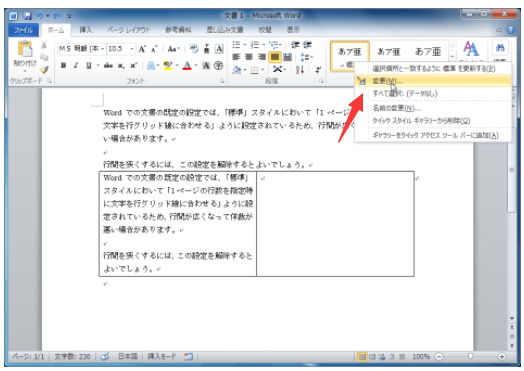524x371 pixels.
Task: Click the yellow Text Highlight Color button
Action: 168,66
